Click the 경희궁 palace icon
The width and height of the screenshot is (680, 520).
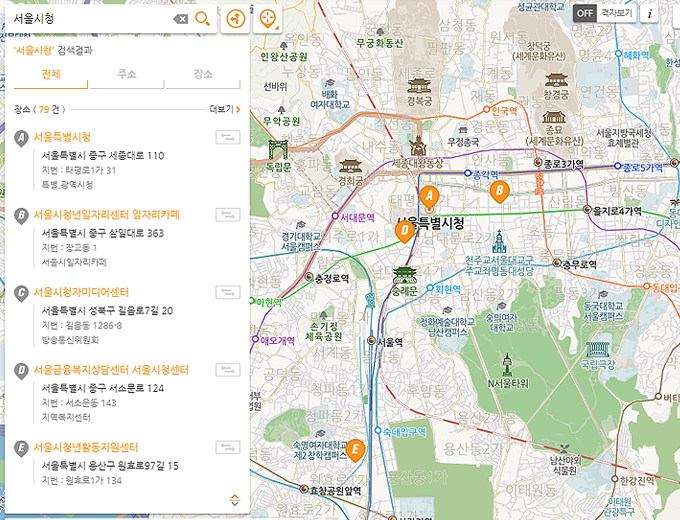click(x=350, y=167)
